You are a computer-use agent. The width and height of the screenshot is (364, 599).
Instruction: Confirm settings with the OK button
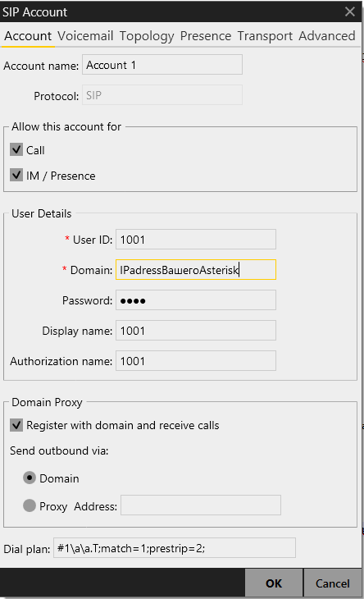point(274,583)
